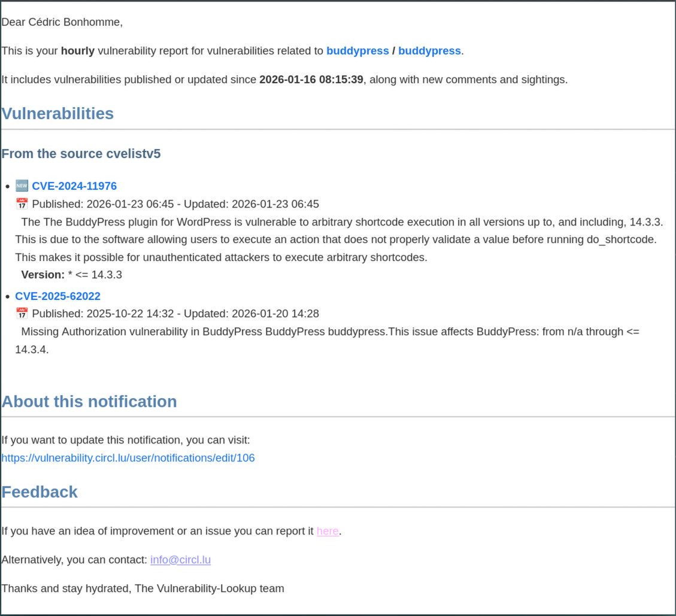Open the CVE-2025-62022 link
Screen dimensions: 676x616
click(57, 296)
